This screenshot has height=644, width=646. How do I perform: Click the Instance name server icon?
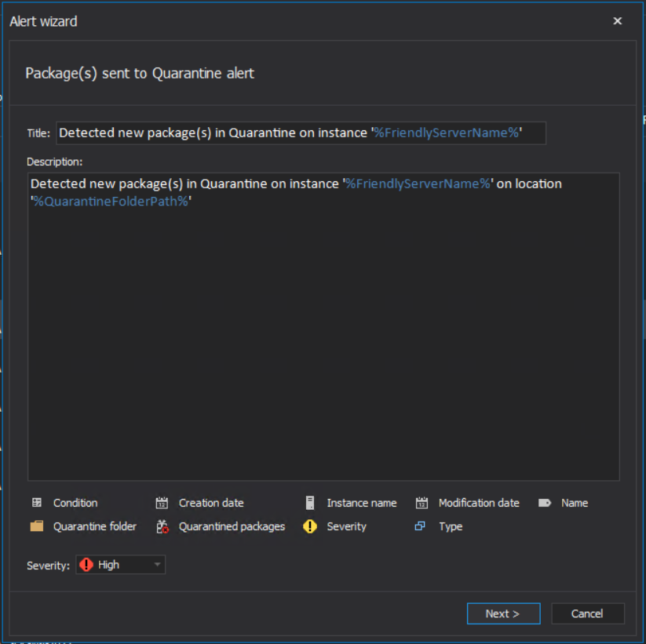(310, 503)
